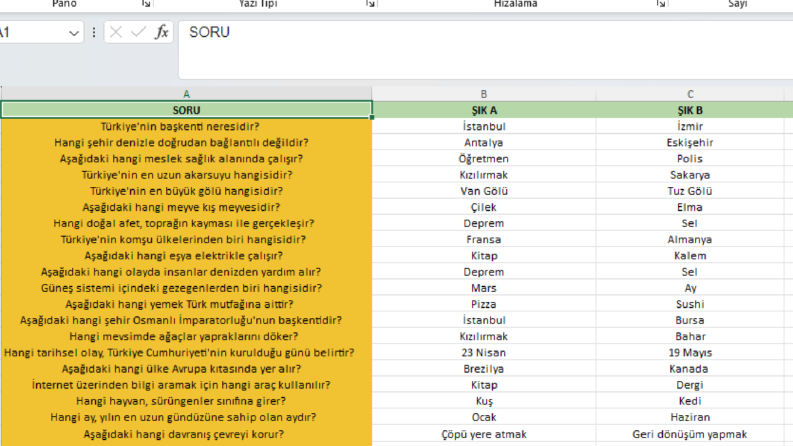Select the Pizza cell
Image resolution: width=793 pixels, height=446 pixels.
coord(484,304)
